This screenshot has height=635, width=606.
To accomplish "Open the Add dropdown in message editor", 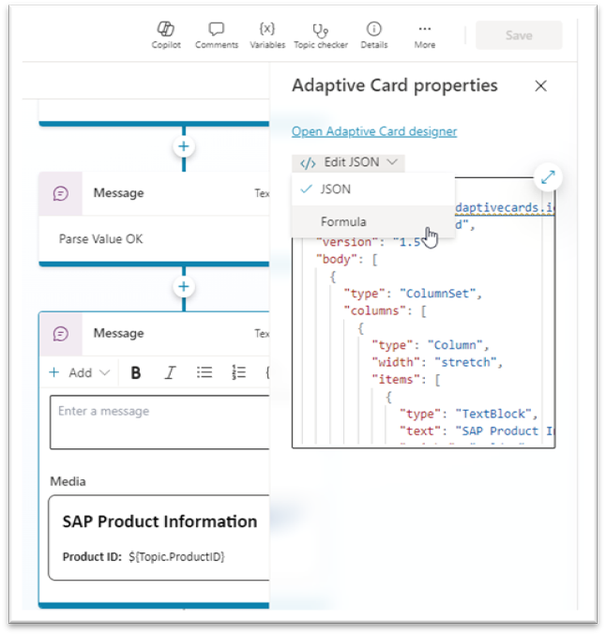I will click(79, 373).
